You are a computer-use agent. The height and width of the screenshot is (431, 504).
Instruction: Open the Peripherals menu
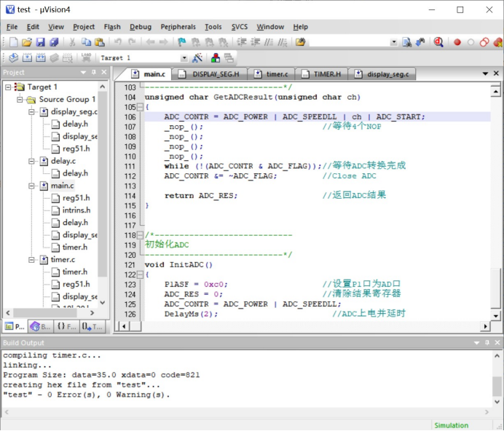178,27
